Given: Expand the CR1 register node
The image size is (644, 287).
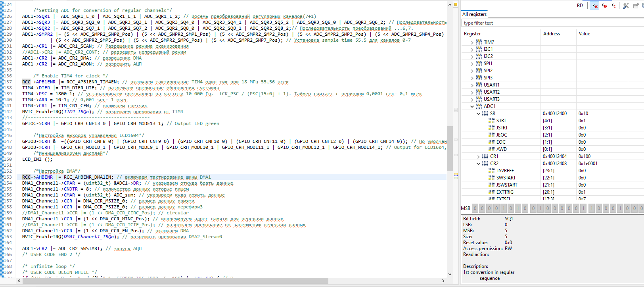Looking at the screenshot, I should [478, 156].
